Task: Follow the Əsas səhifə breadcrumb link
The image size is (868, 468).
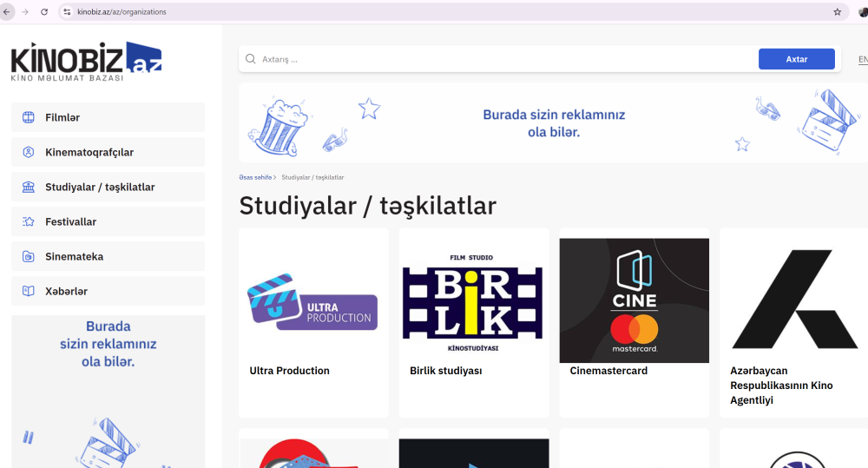Action: coord(255,177)
